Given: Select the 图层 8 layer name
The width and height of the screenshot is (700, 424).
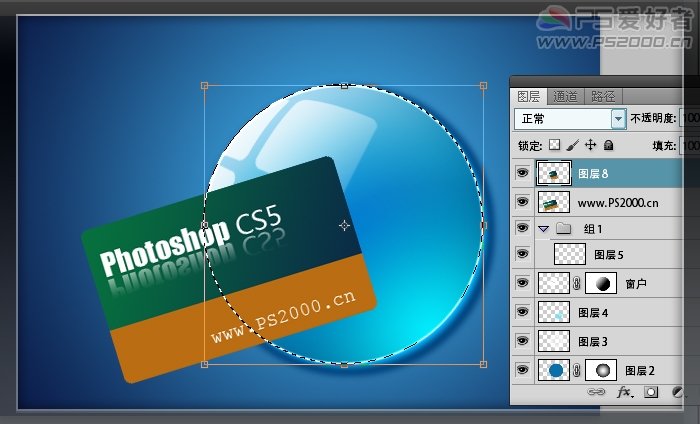Looking at the screenshot, I should pyautogui.click(x=593, y=174).
